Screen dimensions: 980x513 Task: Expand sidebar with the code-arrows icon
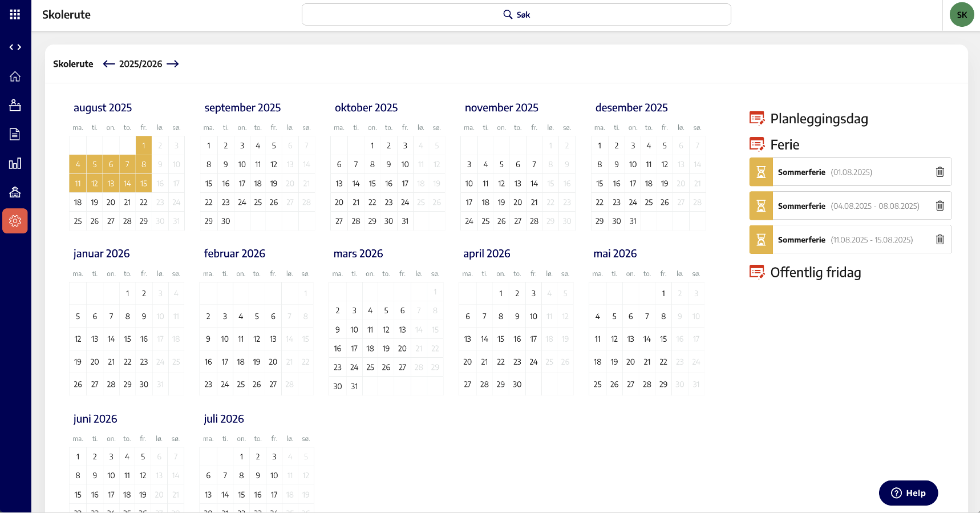pos(15,47)
